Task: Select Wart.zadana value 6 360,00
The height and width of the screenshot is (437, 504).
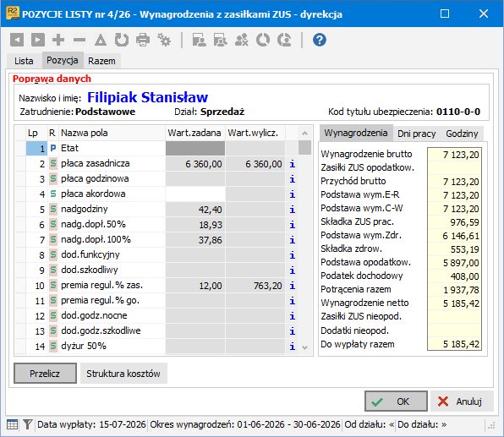Action: [195, 164]
